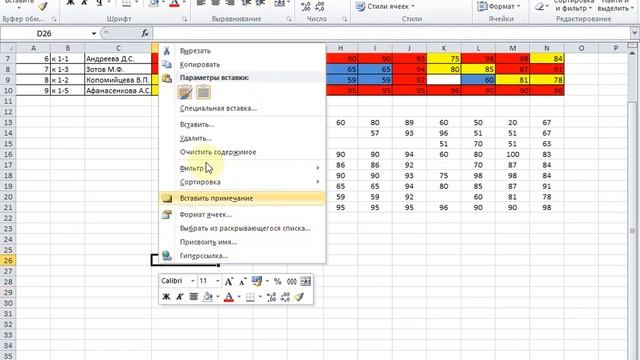Select Вставить... in the context menu
This screenshot has height=360, width=640.
(242, 124)
